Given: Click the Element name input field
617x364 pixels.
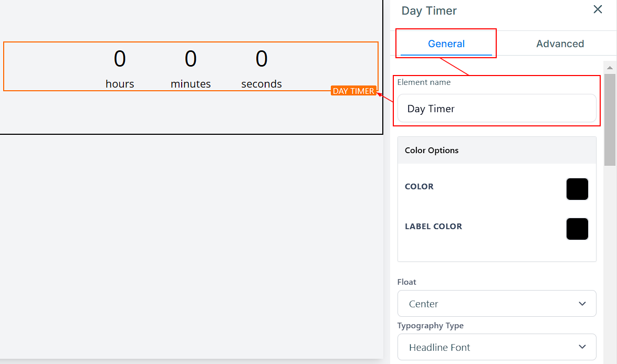Looking at the screenshot, I should click(496, 109).
